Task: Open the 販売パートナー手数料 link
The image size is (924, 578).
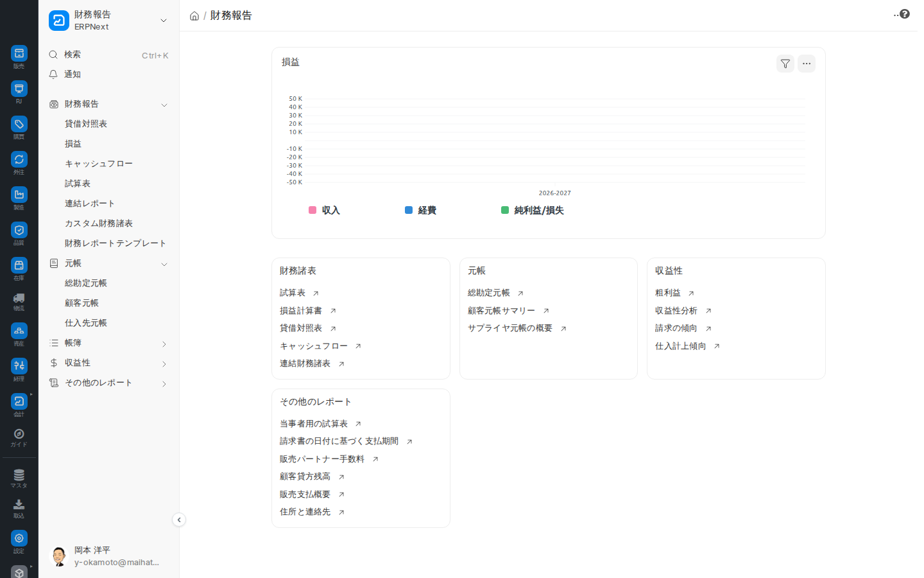Action: (x=322, y=459)
